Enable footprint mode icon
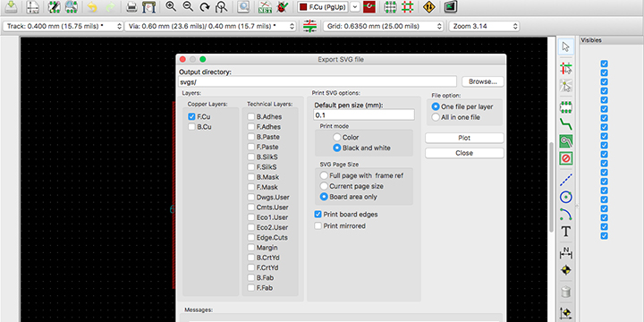The height and width of the screenshot is (322, 644). tap(390, 6)
